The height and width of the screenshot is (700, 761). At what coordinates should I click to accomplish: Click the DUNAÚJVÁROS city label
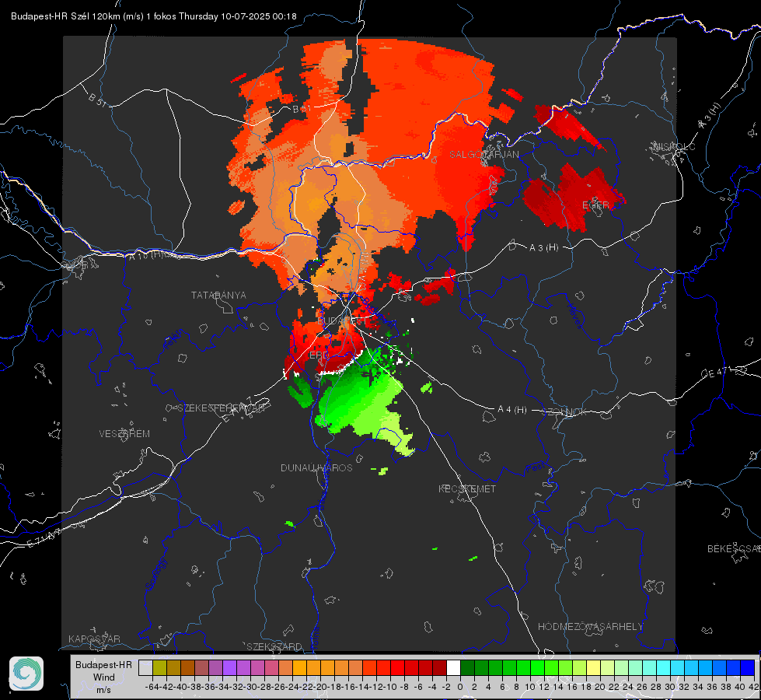click(x=316, y=467)
